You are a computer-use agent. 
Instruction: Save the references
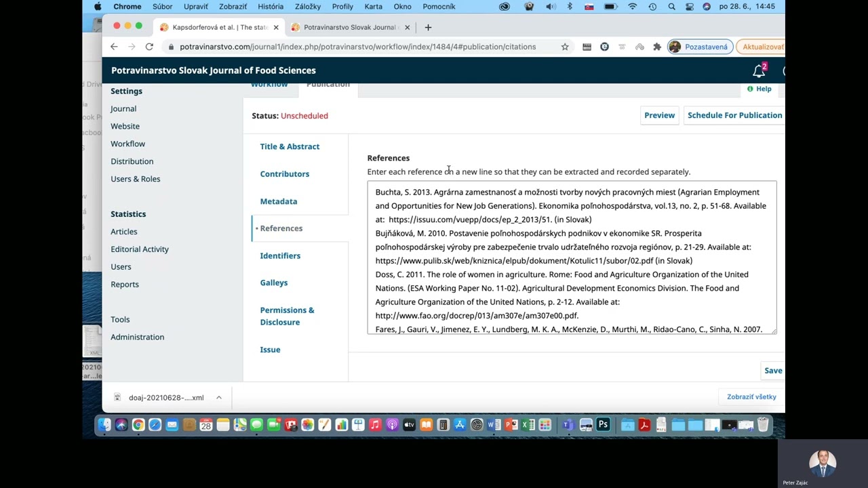click(773, 371)
